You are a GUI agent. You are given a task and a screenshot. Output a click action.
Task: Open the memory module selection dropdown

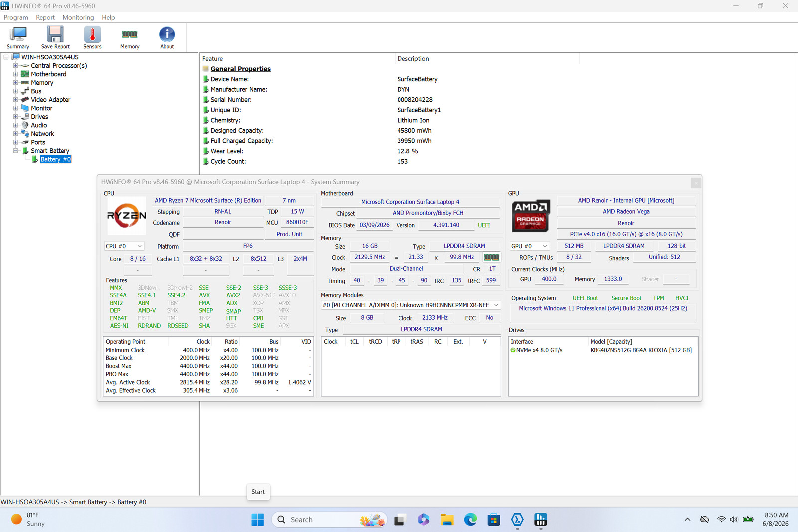click(x=411, y=305)
